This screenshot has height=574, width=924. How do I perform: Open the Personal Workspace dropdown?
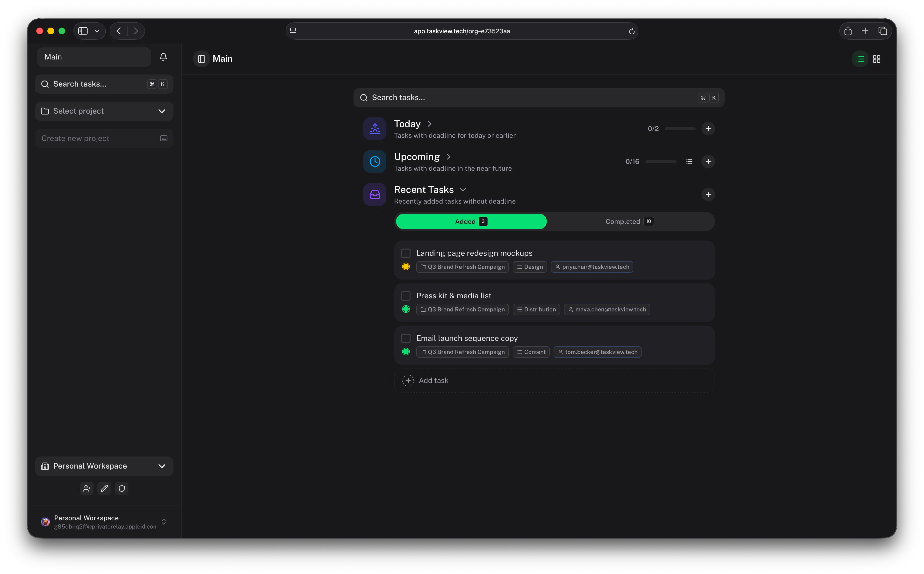(104, 466)
